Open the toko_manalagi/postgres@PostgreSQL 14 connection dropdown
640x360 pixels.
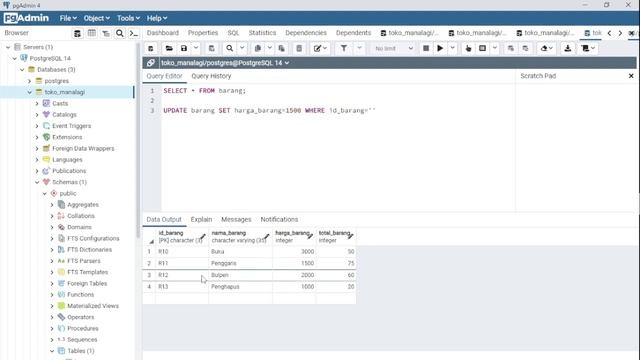click(x=225, y=63)
